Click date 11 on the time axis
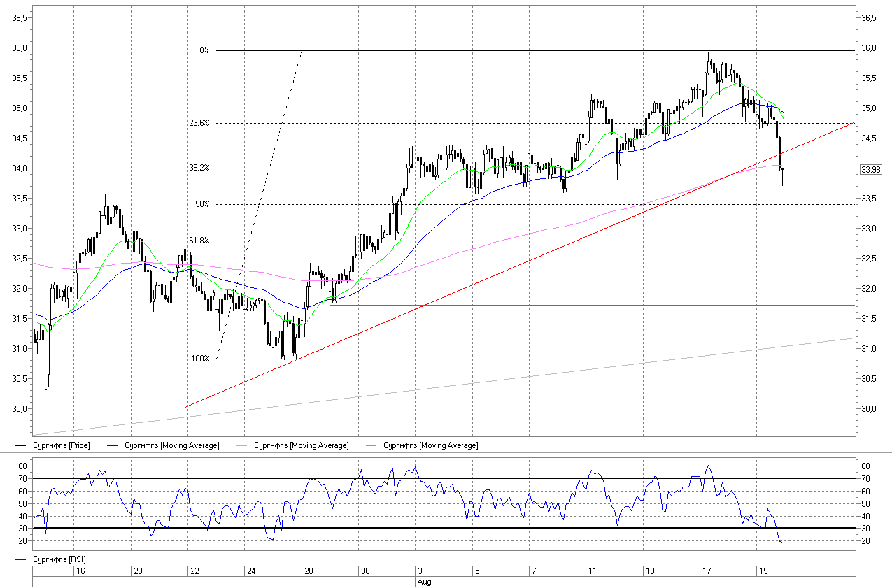 [x=592, y=571]
